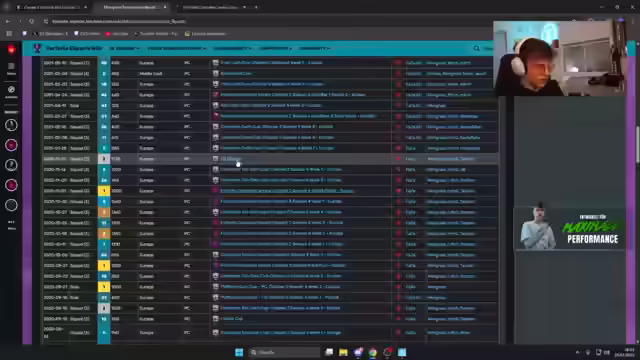This screenshot has width=640, height=360.
Task: Open File Explorer from the taskbar
Action: pos(343,352)
